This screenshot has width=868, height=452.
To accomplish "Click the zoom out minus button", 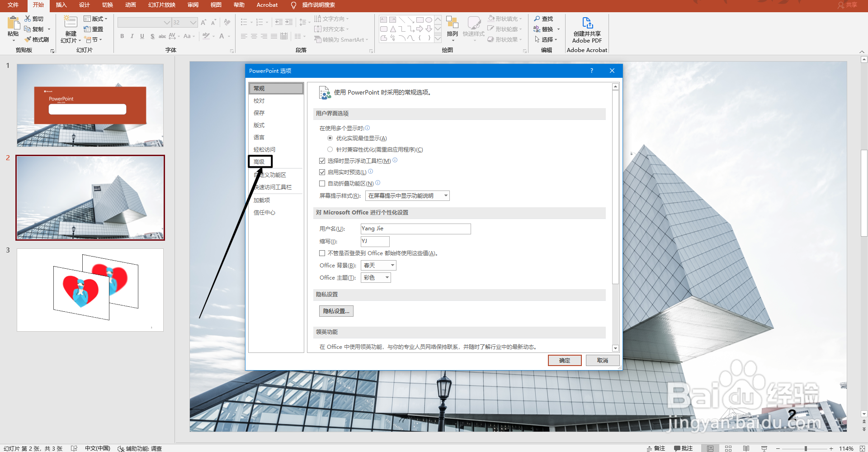I will (x=778, y=448).
